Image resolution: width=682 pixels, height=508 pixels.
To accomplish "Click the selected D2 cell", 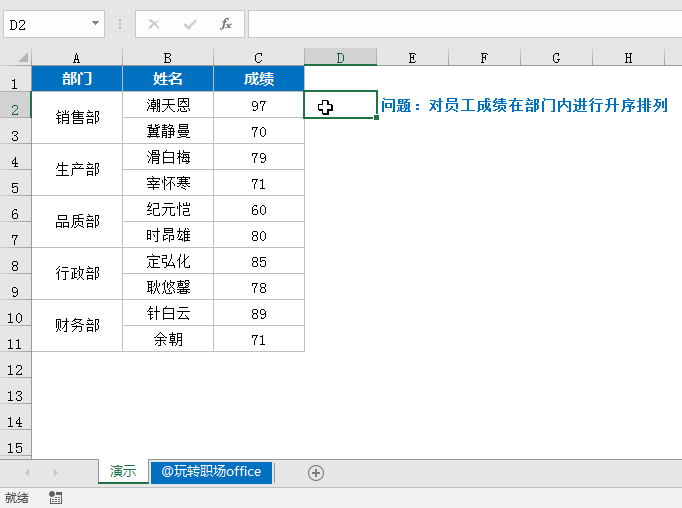I will (341, 104).
